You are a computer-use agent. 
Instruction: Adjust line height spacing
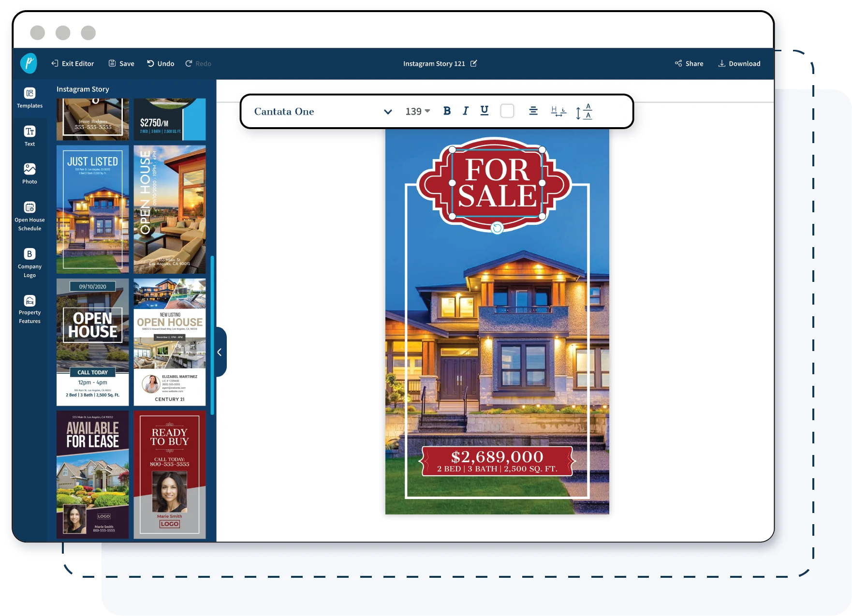click(x=584, y=111)
